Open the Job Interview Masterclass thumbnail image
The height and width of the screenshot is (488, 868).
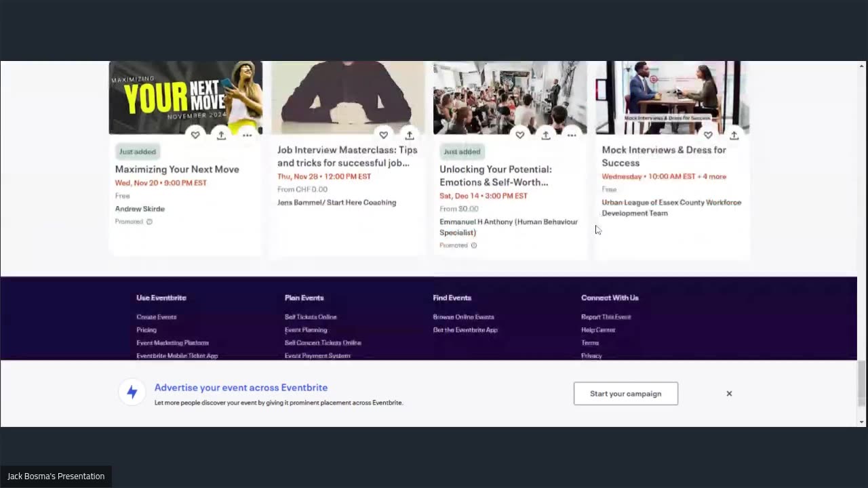(347, 98)
